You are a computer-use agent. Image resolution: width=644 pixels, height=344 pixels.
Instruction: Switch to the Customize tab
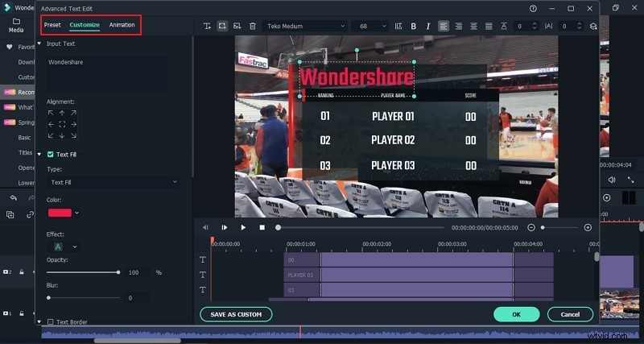(x=85, y=25)
